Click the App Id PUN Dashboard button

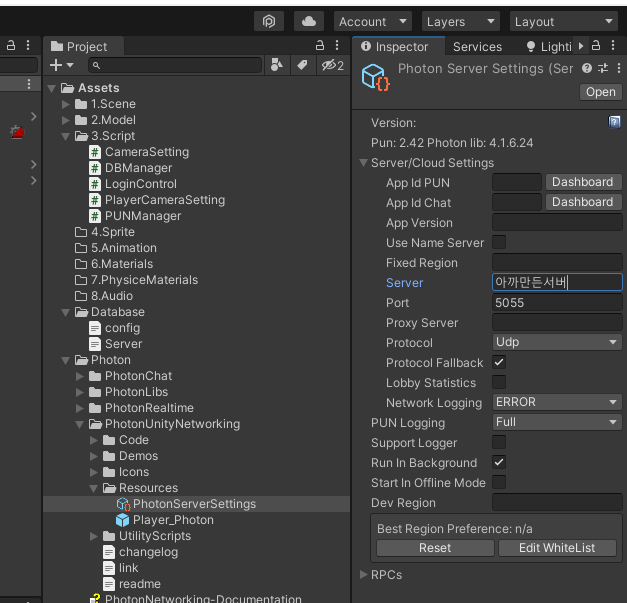click(x=583, y=182)
